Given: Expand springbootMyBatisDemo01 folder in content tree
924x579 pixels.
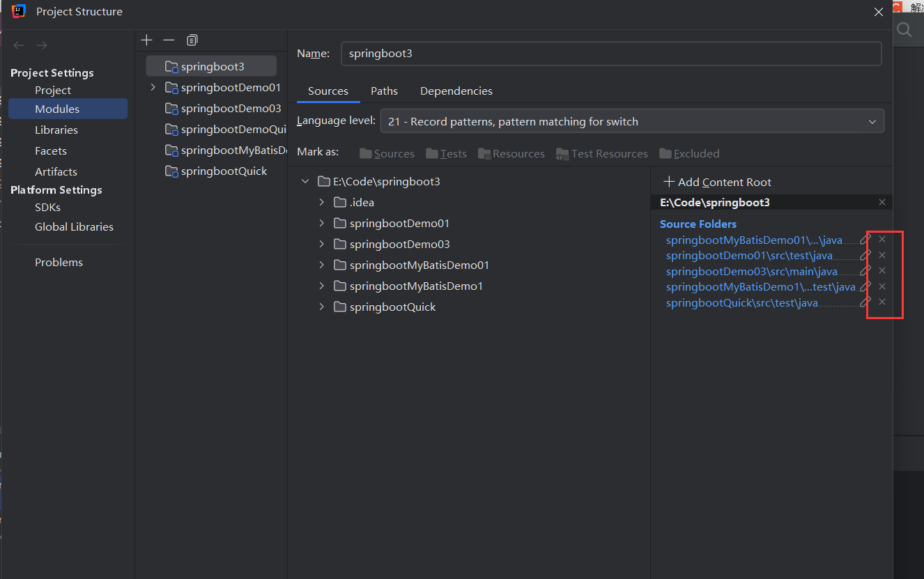Looking at the screenshot, I should point(321,265).
